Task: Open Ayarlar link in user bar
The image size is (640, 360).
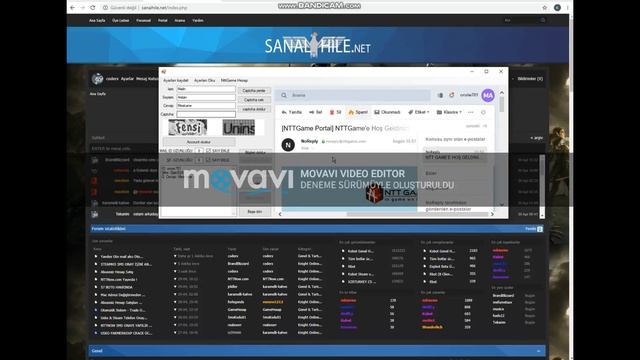Action: point(127,79)
